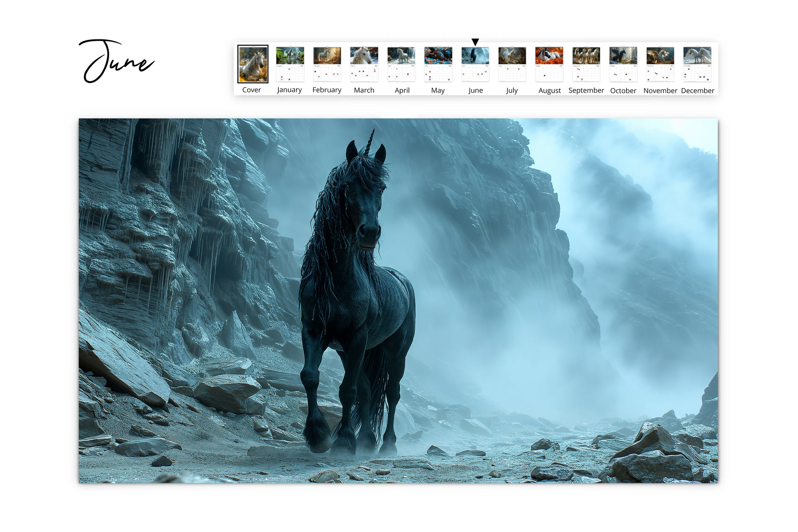
Task: Click the "June" label under thumbnail
Action: click(476, 90)
